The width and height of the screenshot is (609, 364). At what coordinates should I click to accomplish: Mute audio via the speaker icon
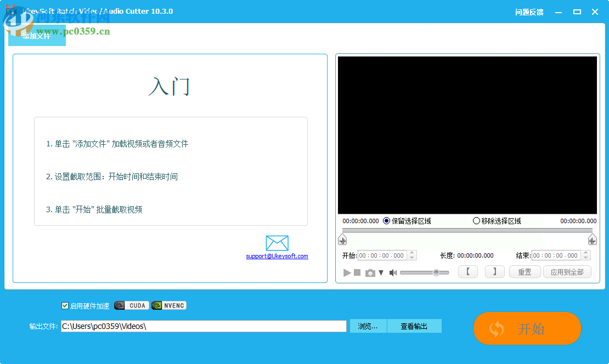coord(393,271)
